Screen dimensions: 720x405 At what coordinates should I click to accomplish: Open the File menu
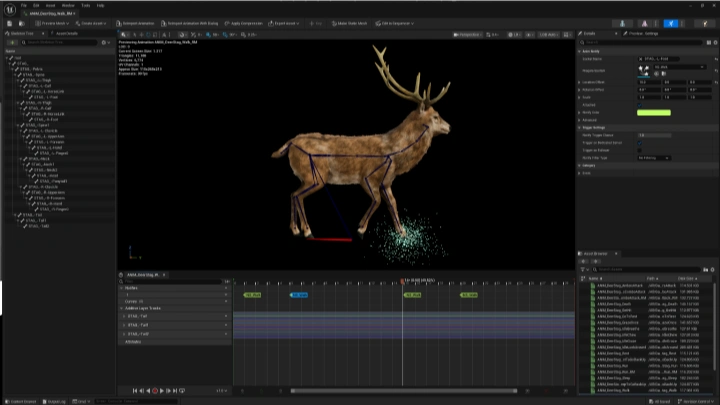(23, 6)
